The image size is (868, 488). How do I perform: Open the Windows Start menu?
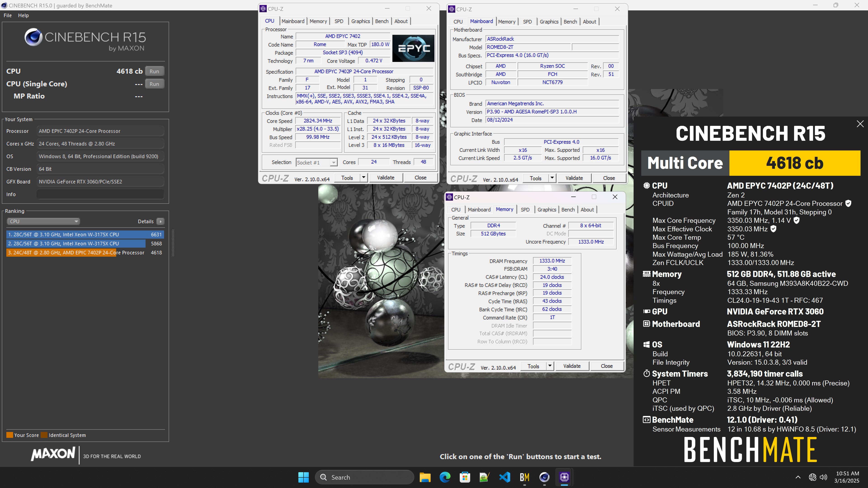point(303,477)
